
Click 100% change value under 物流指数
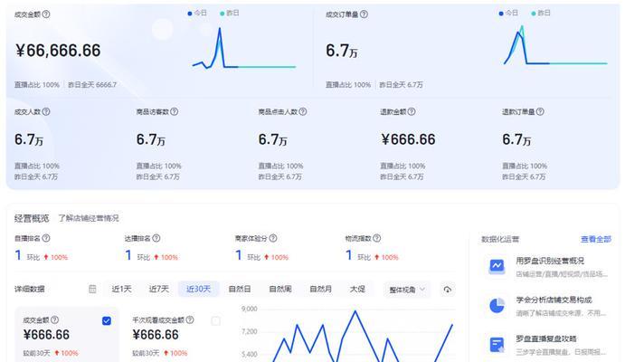click(390, 258)
